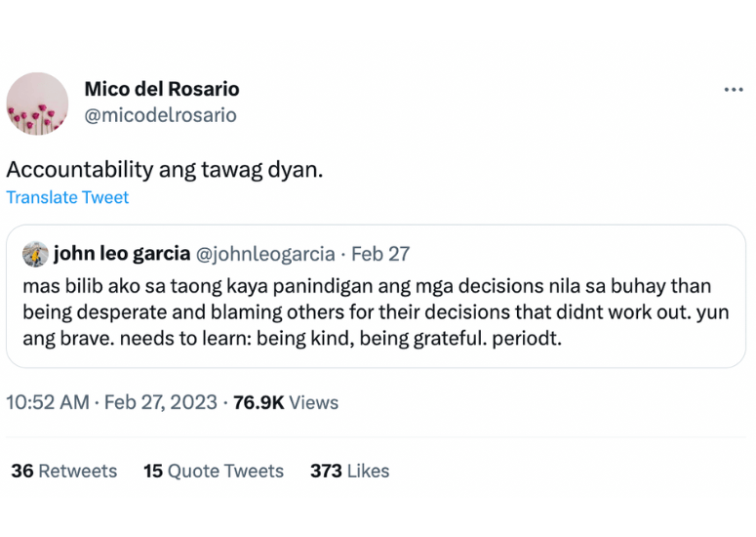Click the @johnleogarcia handle
Image resolution: width=756 pixels, height=537 pixels.
[265, 254]
